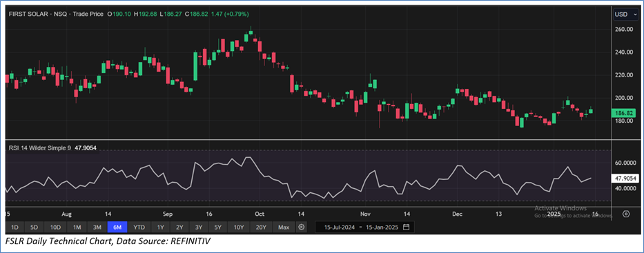The image size is (644, 253).
Task: Select the 20Y time range
Action: [261, 227]
